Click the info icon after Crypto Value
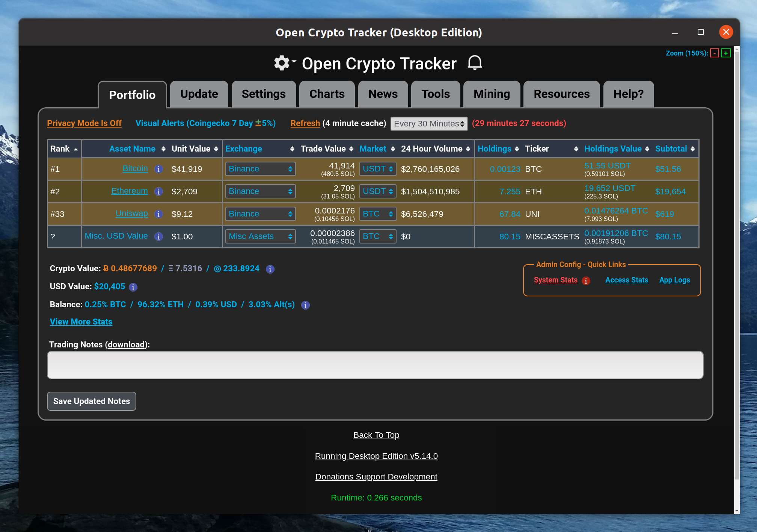This screenshot has height=532, width=757. click(270, 269)
